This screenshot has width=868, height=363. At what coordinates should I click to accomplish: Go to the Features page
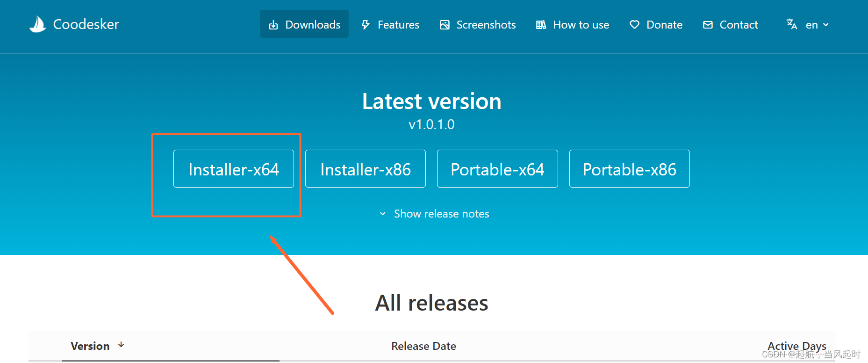click(390, 24)
